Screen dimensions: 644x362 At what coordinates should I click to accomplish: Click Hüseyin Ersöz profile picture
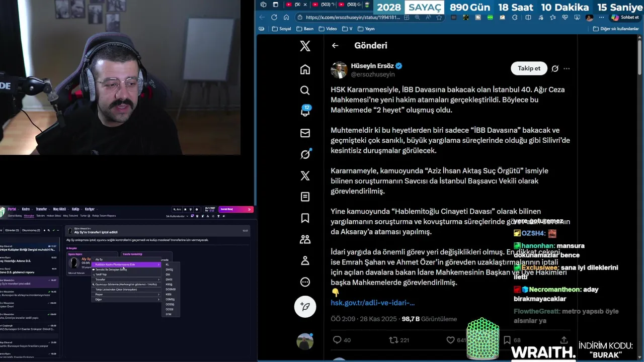[x=339, y=70]
